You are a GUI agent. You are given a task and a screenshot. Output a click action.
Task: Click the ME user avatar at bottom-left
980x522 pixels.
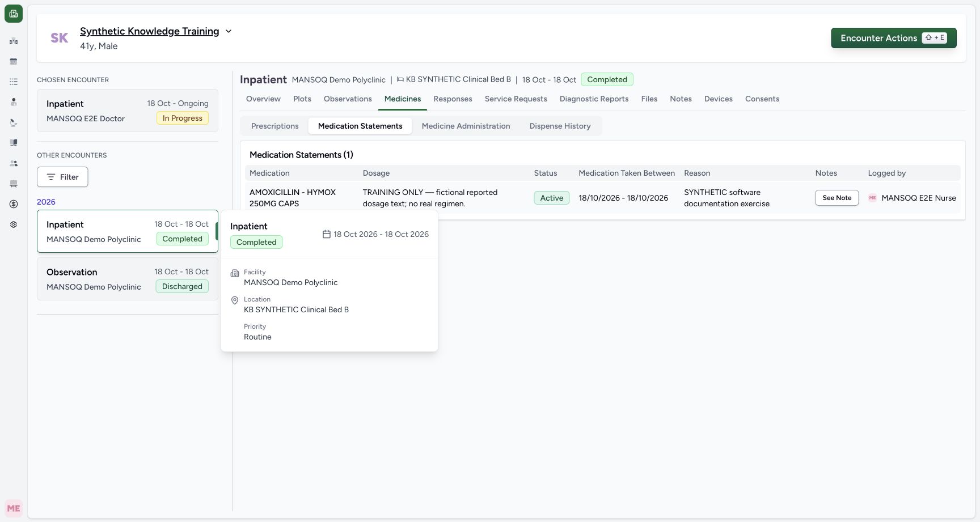pos(14,508)
